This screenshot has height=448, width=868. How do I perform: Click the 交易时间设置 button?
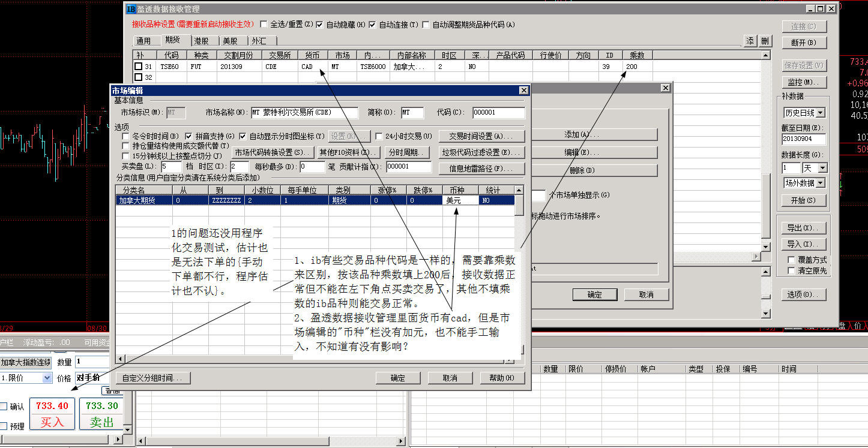pyautogui.click(x=481, y=136)
